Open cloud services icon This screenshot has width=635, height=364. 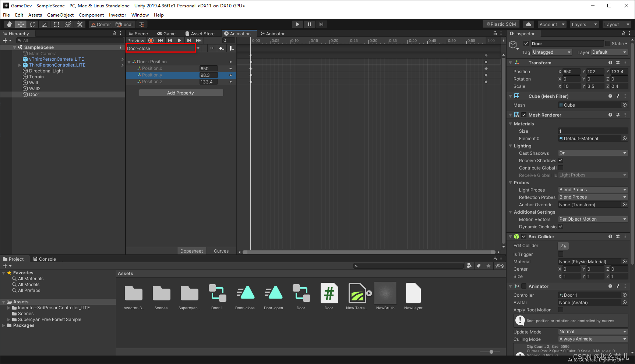pyautogui.click(x=529, y=24)
